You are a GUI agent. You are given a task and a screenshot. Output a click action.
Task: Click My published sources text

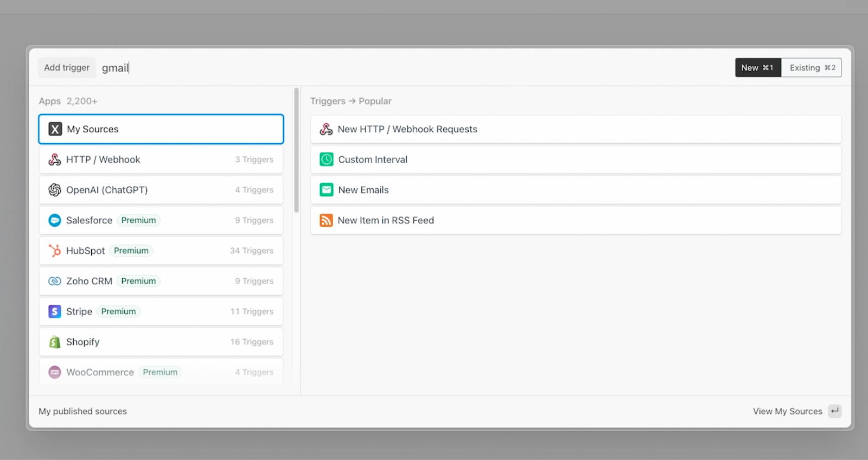pyautogui.click(x=82, y=411)
